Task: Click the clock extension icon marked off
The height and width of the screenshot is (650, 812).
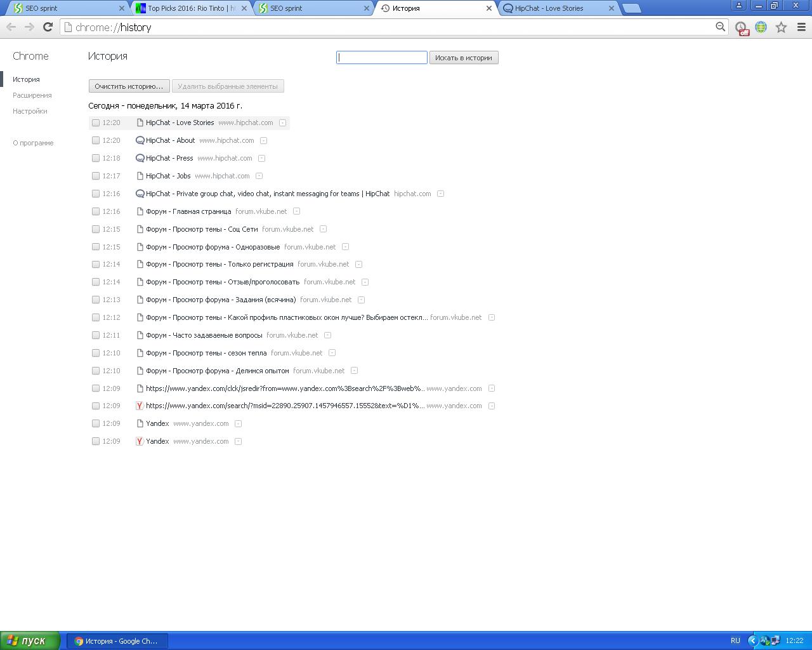Action: 741,28
